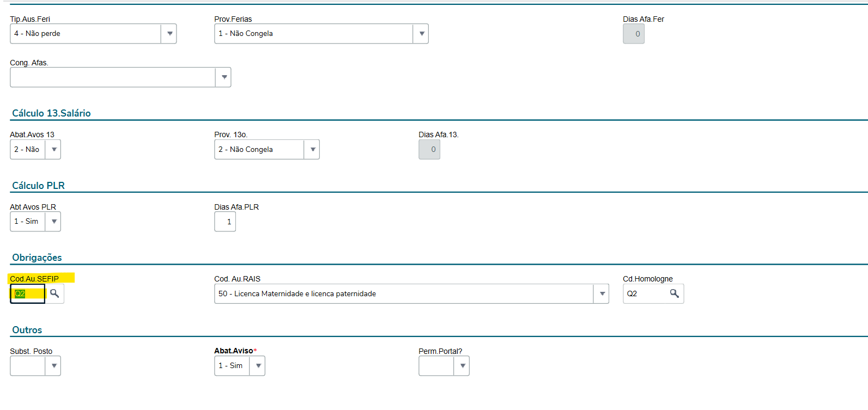Open the Cod. Au.RAIS dropdown arrow

click(602, 293)
